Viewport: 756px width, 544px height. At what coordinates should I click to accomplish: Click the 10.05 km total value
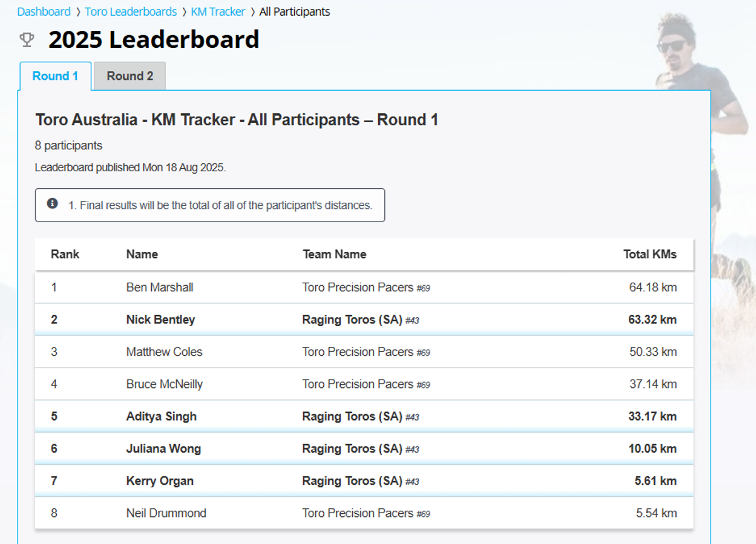(x=653, y=448)
